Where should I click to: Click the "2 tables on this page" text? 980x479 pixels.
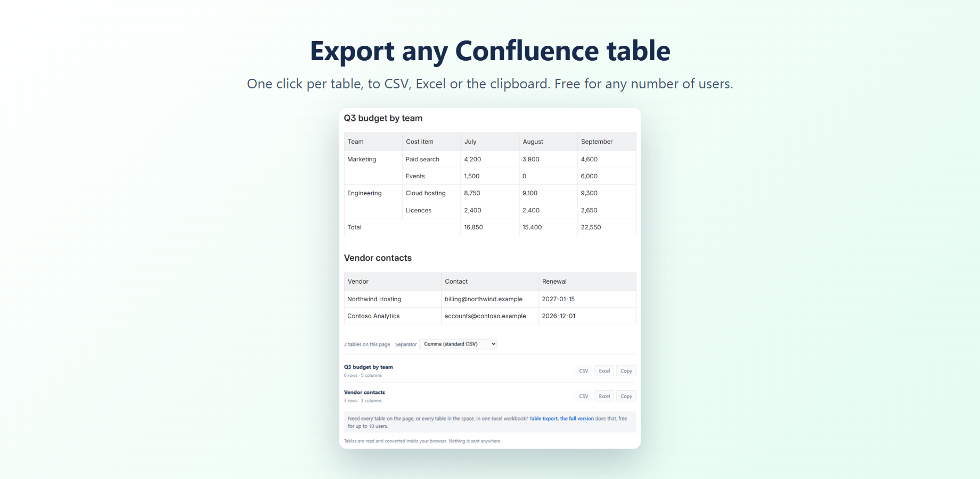coord(367,344)
